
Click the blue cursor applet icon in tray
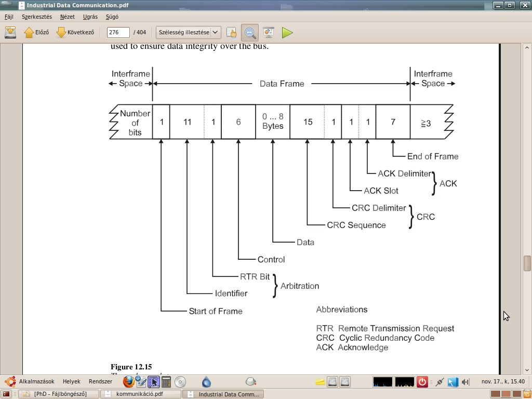[x=453, y=382]
